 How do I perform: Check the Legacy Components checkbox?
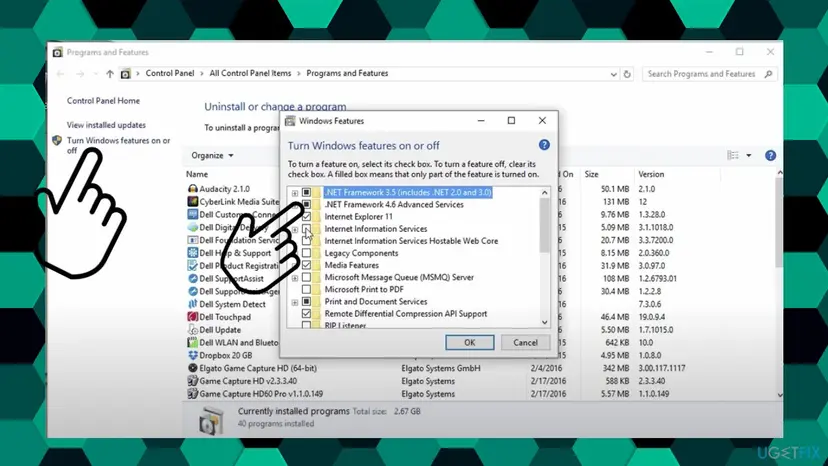(x=306, y=253)
